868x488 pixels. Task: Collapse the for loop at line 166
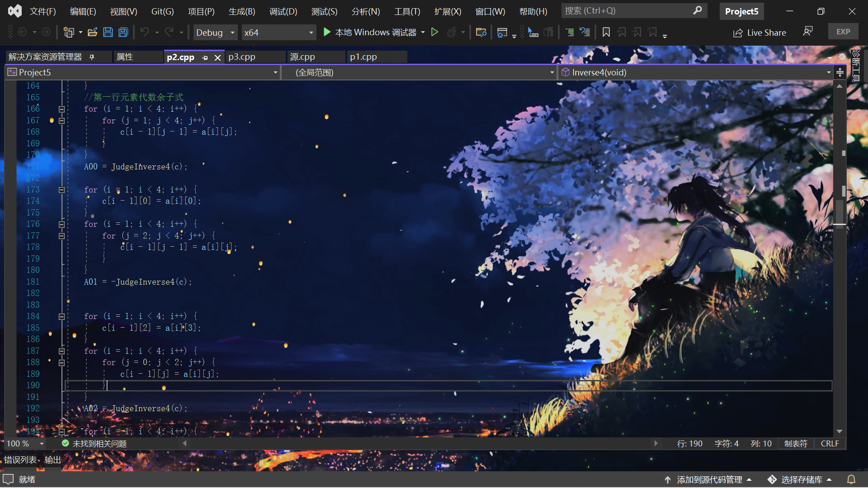click(x=61, y=109)
